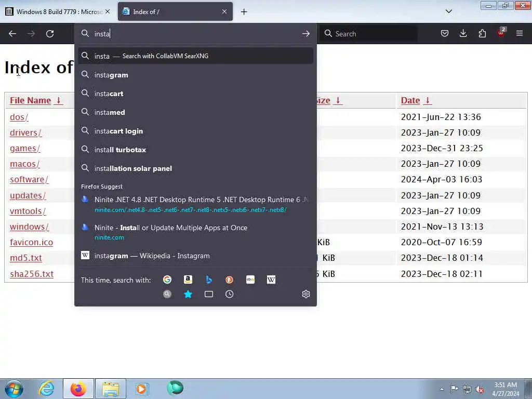
Task: Choose install turbotax suggestion
Action: 195,150
